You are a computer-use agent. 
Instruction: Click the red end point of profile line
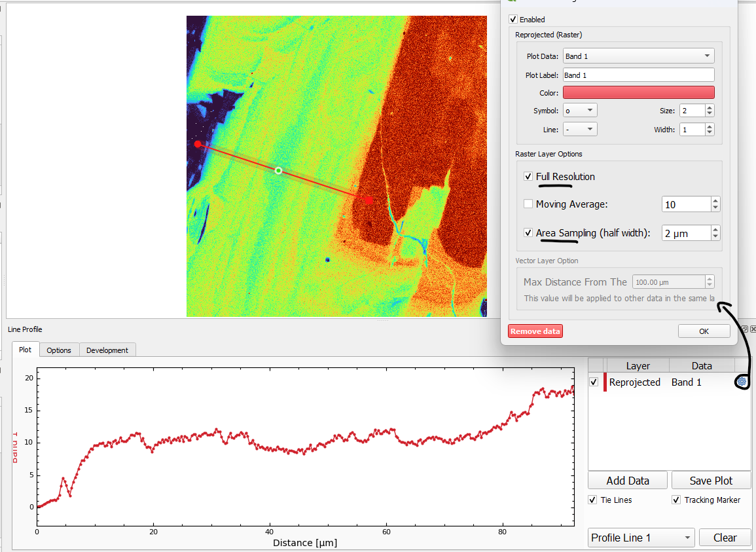click(368, 200)
